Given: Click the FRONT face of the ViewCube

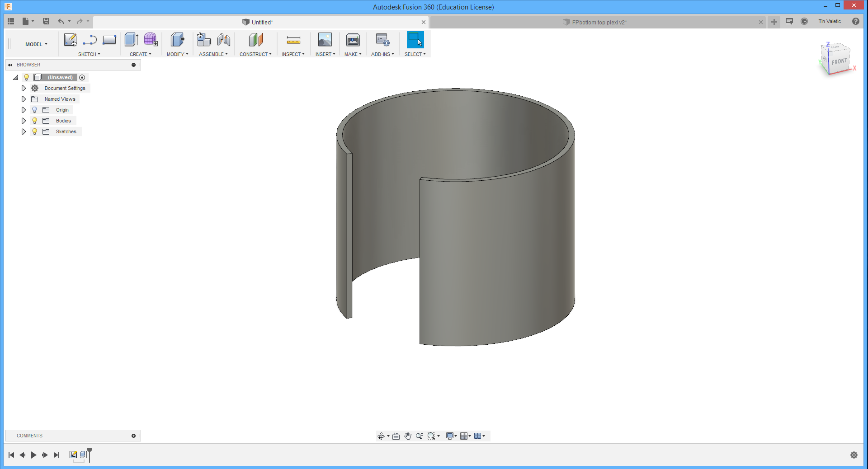Looking at the screenshot, I should [840, 61].
